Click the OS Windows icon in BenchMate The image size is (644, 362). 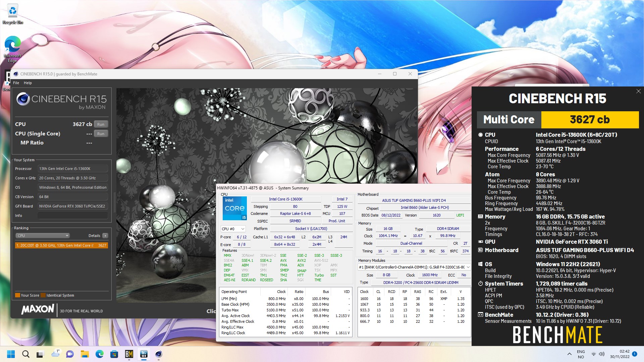tap(480, 264)
